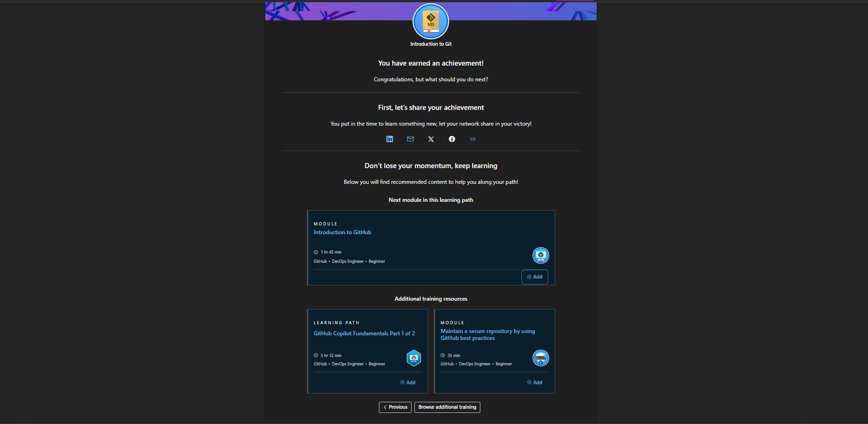Share achievement on Facebook
This screenshot has width=868, height=424.
point(452,139)
